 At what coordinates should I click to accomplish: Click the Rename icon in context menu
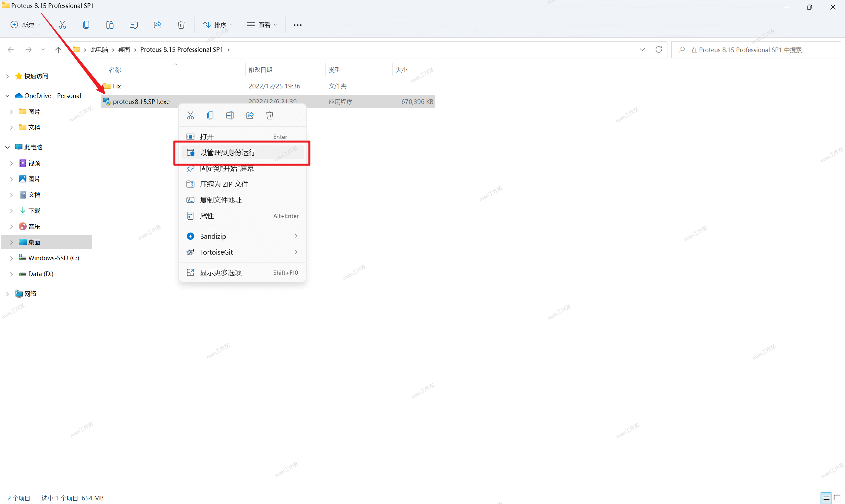tap(230, 115)
